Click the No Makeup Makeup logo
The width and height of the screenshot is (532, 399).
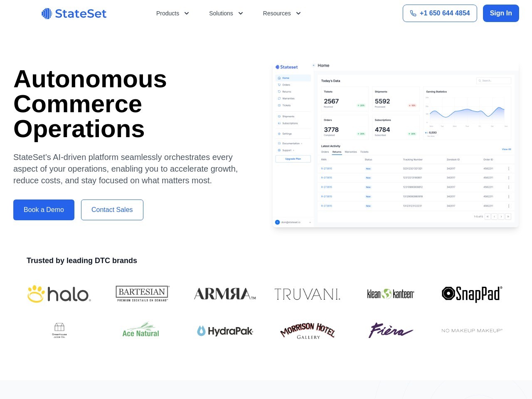(x=472, y=330)
